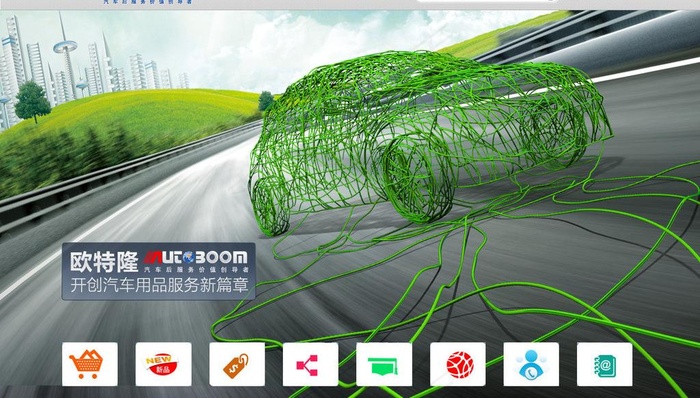
Task: Click the AUTOBOOM logo in the banner
Action: pos(195,257)
